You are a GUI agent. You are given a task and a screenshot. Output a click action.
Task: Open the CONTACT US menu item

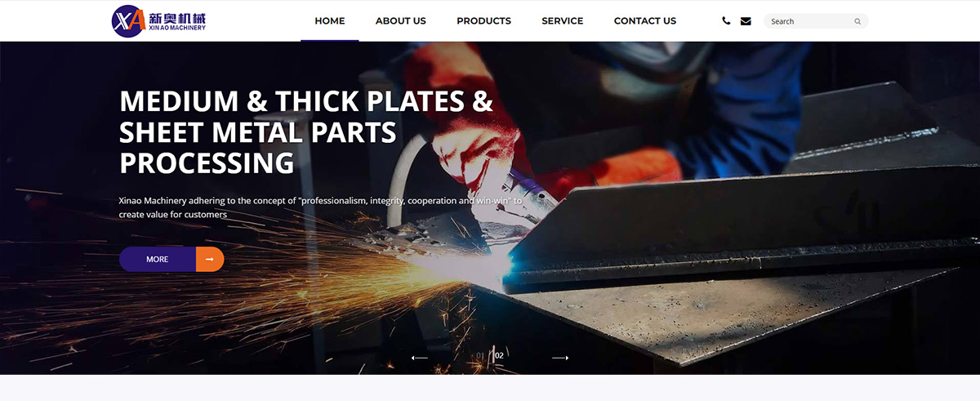[x=645, y=21]
